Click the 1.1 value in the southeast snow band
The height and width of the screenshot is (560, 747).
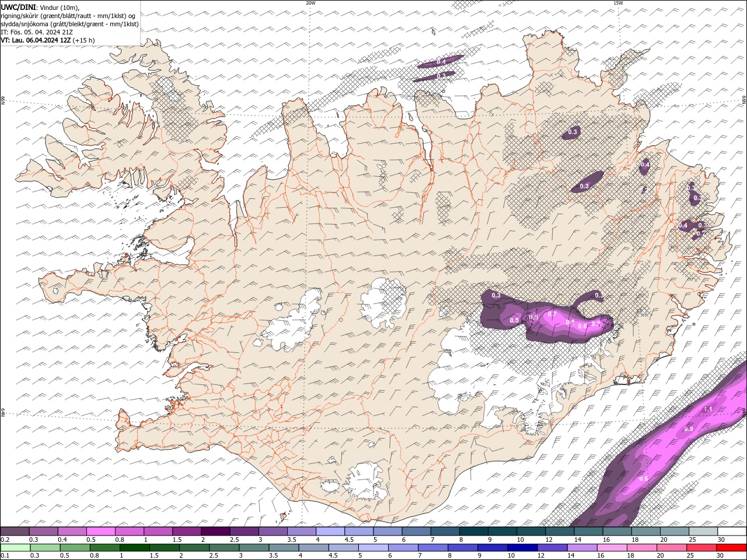[x=708, y=409]
